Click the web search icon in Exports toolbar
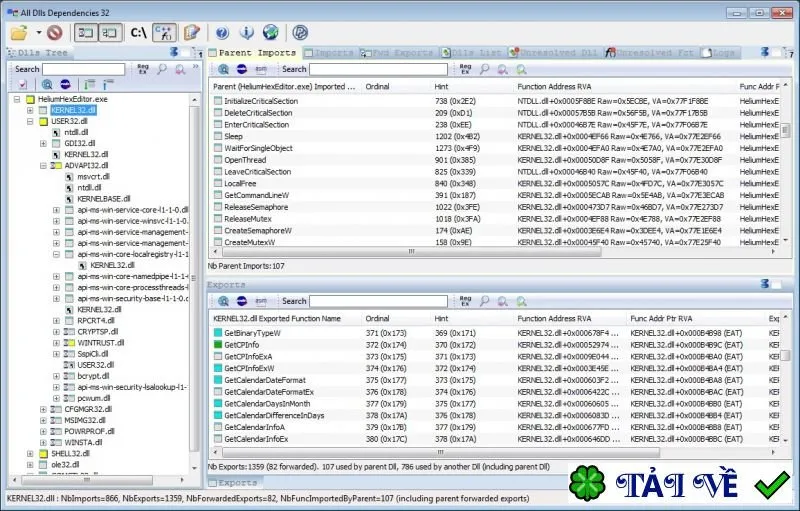The width and height of the screenshot is (800, 511). (x=223, y=301)
